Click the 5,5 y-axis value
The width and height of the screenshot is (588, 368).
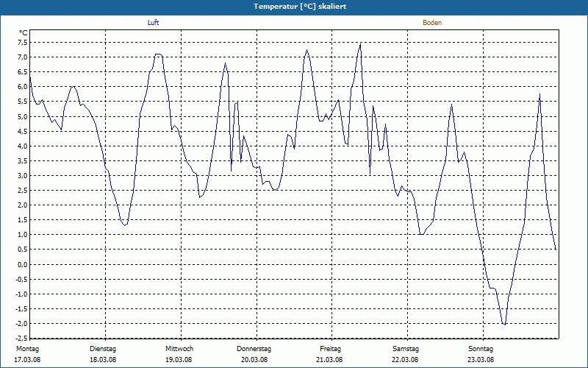coord(23,102)
